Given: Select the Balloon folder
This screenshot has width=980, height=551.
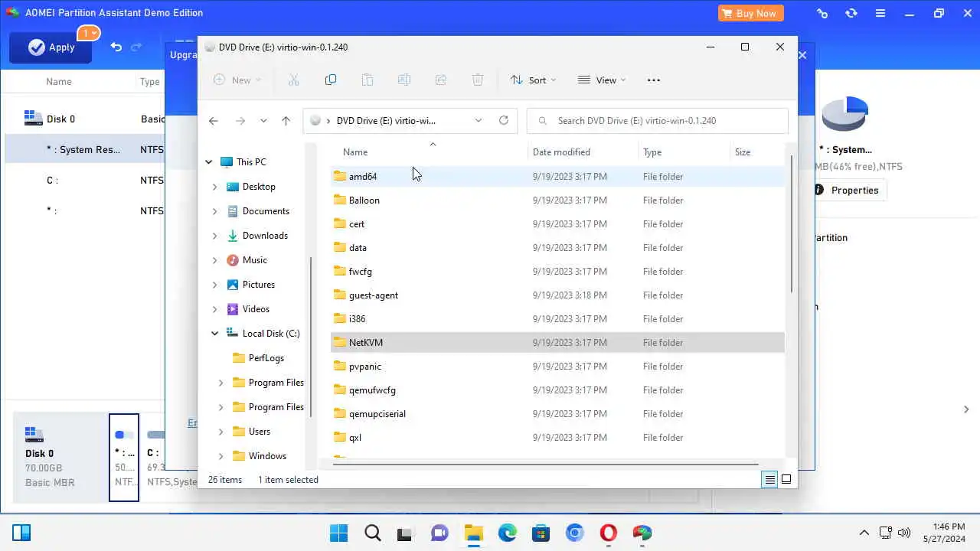Looking at the screenshot, I should (x=557, y=200).
